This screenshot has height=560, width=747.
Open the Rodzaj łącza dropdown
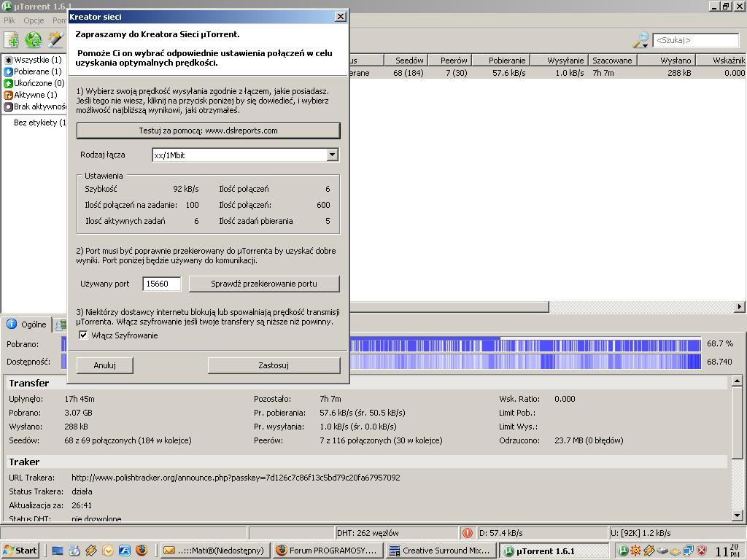pos(333,155)
